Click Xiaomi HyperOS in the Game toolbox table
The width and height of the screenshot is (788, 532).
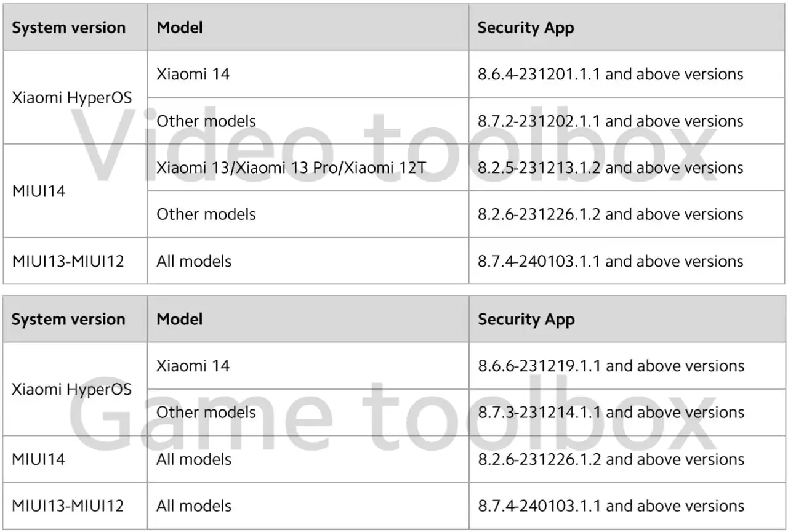(x=72, y=389)
